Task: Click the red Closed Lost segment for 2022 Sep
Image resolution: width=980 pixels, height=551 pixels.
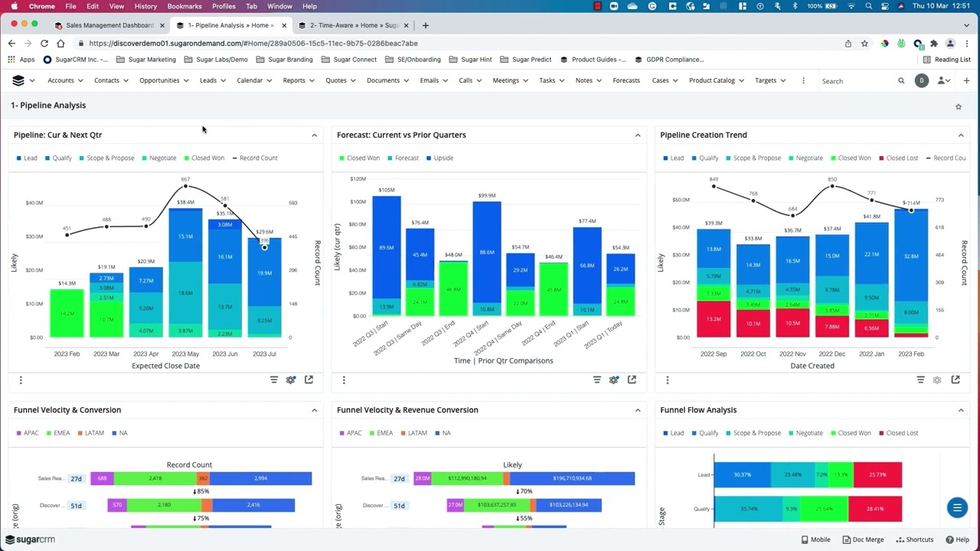Action: tap(714, 319)
